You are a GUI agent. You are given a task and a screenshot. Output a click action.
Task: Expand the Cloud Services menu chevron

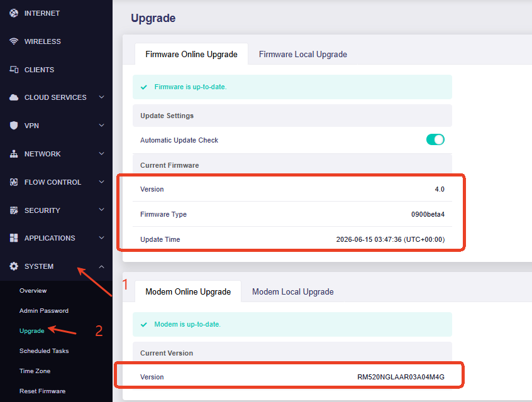[x=101, y=97]
